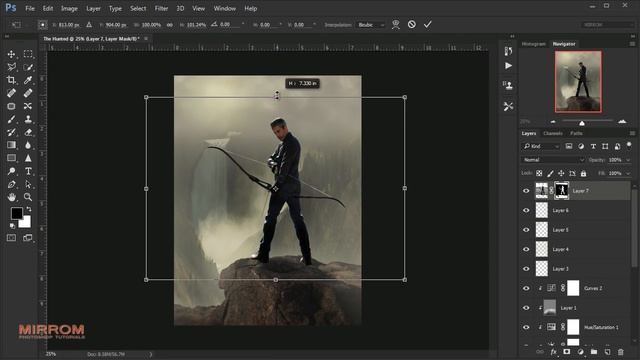Adjust the Navigator zoom slider
Image resolution: width=640 pixels, height=360 pixels.
[x=582, y=122]
